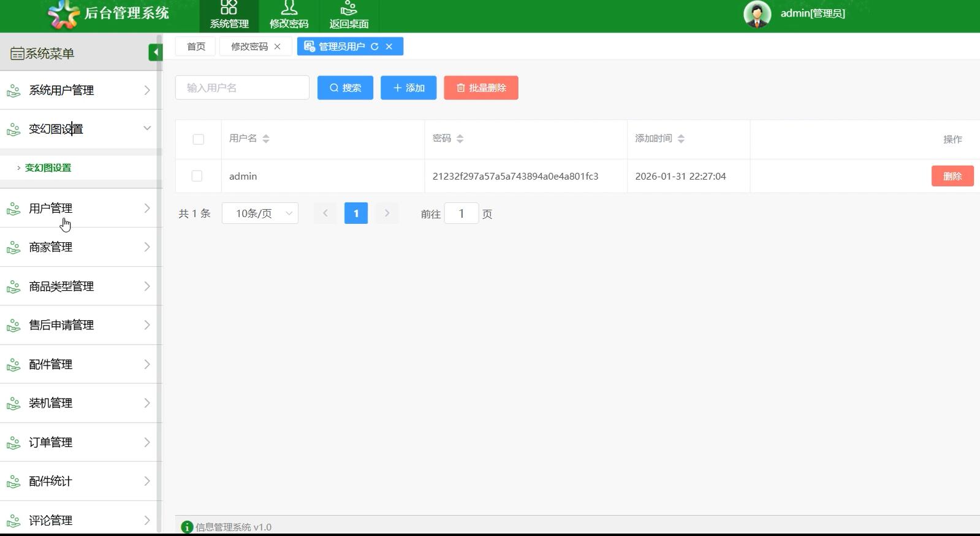Open the 变幻图设置 submenu item

(48, 168)
